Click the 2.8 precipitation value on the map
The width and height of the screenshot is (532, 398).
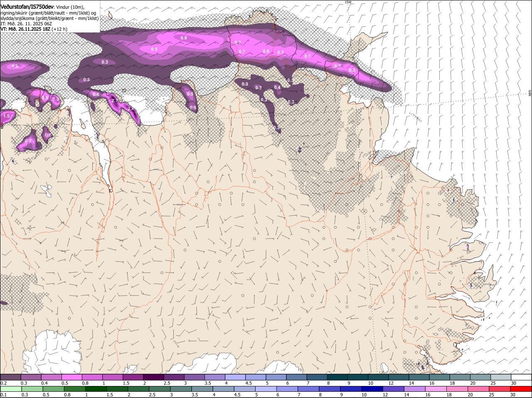point(130,108)
